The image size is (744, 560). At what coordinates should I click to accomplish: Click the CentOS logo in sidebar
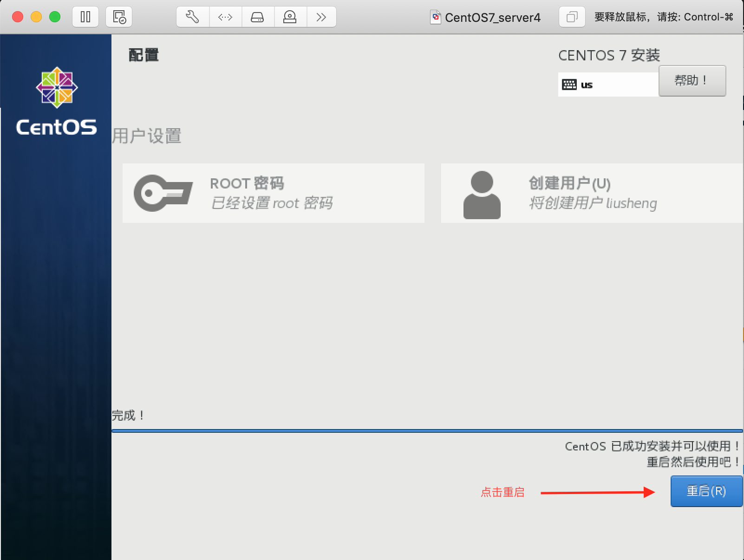[x=57, y=101]
